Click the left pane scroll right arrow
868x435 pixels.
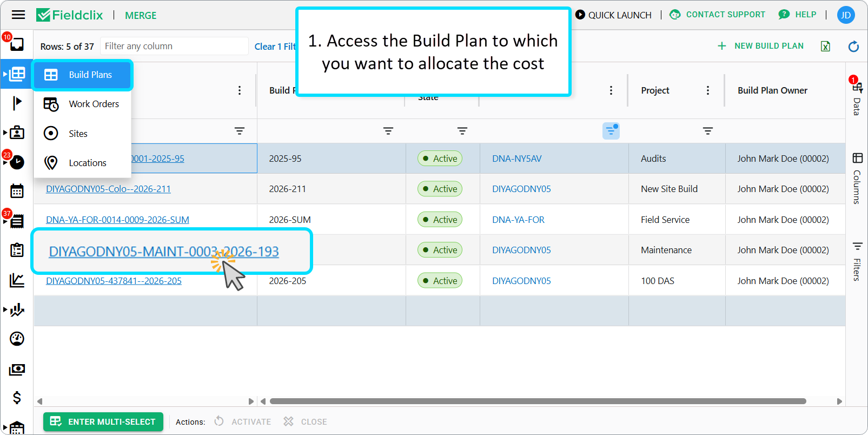coord(250,401)
